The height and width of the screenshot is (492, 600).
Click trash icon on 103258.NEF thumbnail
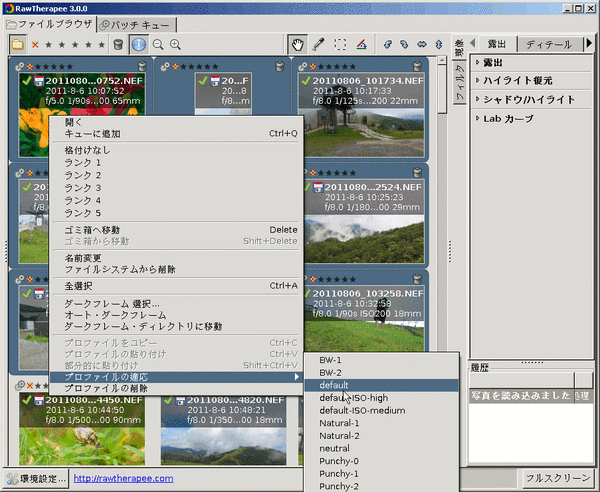417,279
